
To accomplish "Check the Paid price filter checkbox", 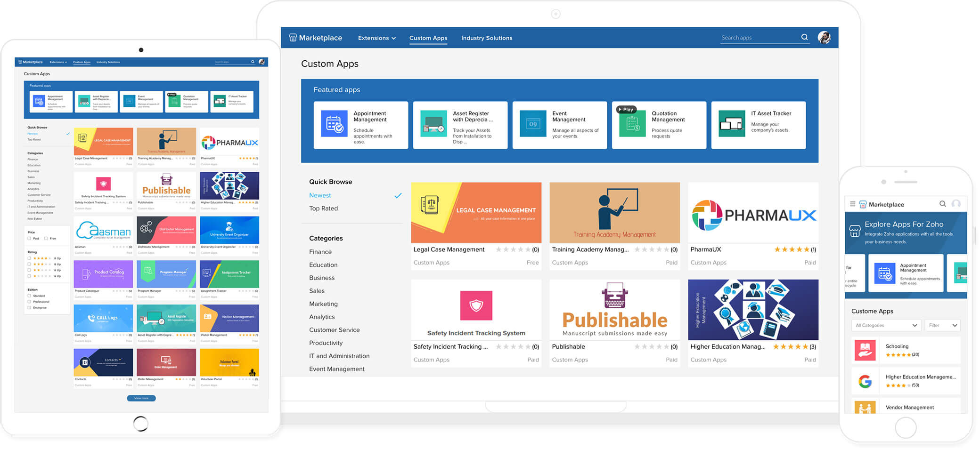I will (29, 238).
